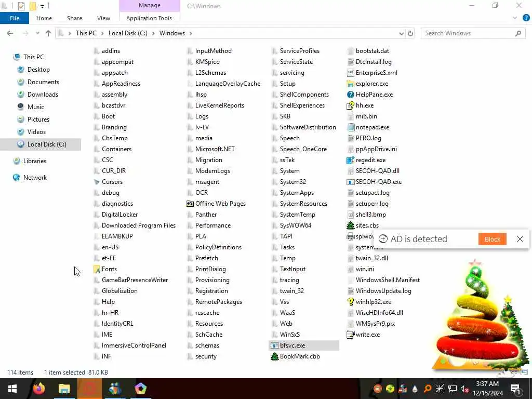The height and width of the screenshot is (399, 532).
Task: Select the shell3.bmp image icon
Action: coord(351,215)
